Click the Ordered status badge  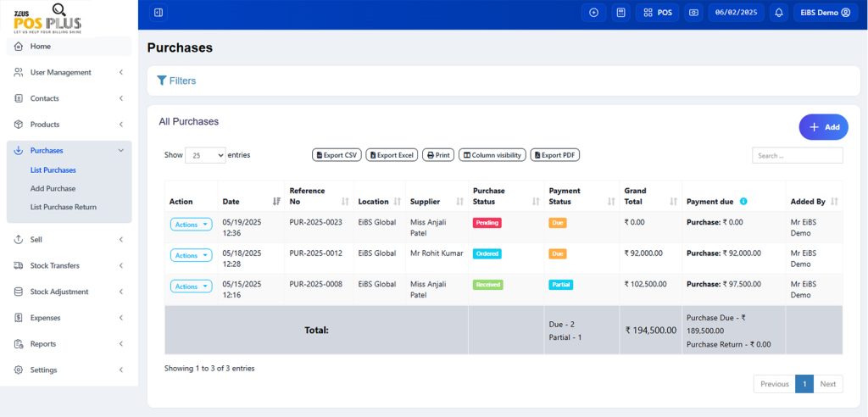click(x=487, y=253)
